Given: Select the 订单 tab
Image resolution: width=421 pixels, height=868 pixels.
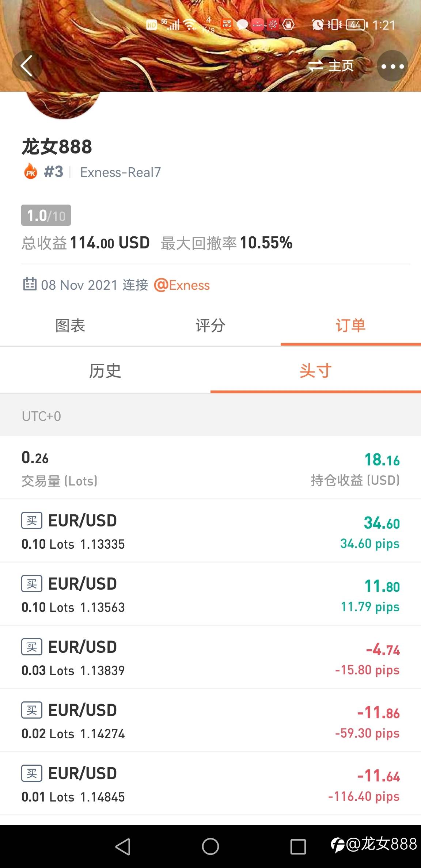Looking at the screenshot, I should 351,325.
